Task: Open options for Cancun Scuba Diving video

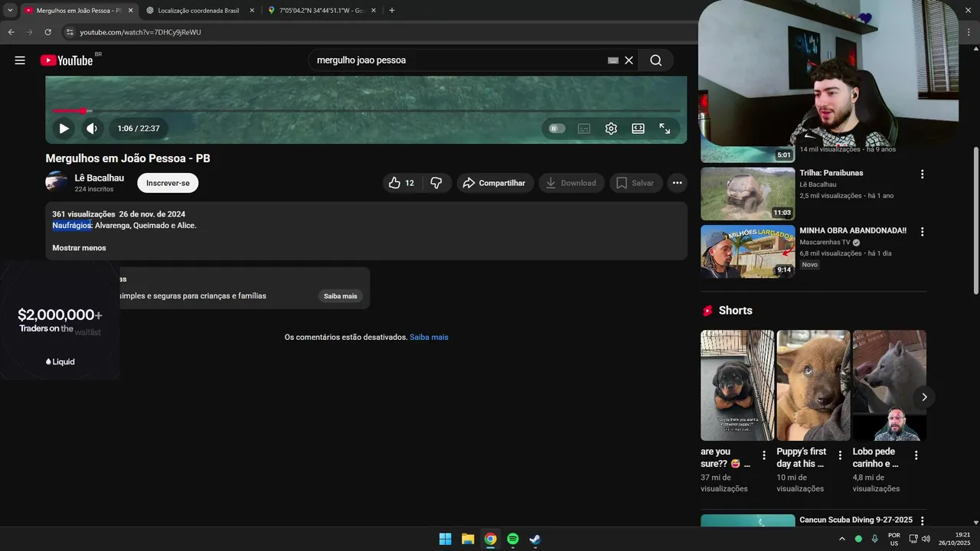Action: (x=922, y=521)
